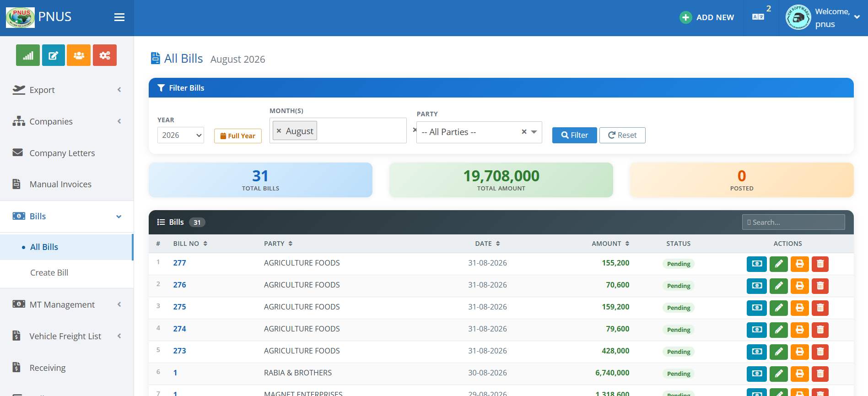Screen dimensions: 868x396
Task: Edit bill 273
Action: pos(779,352)
